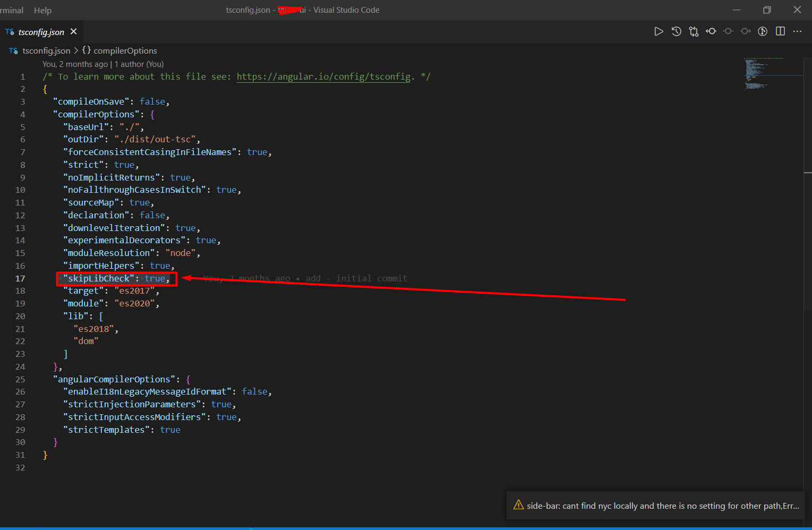812x530 pixels.
Task: Click line number 17 in the gutter
Action: click(20, 278)
